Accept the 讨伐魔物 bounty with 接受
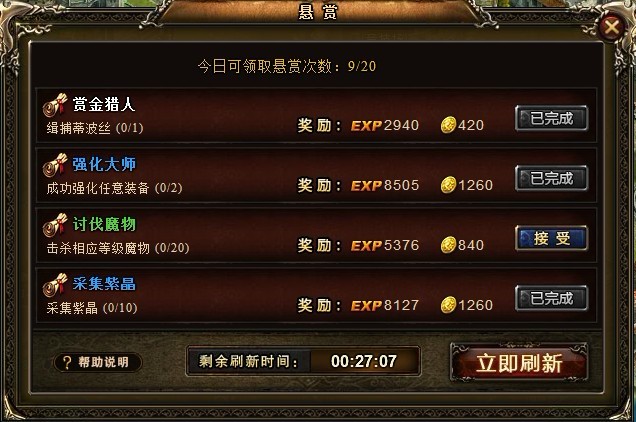Image resolution: width=636 pixels, height=422 pixels. click(x=551, y=238)
